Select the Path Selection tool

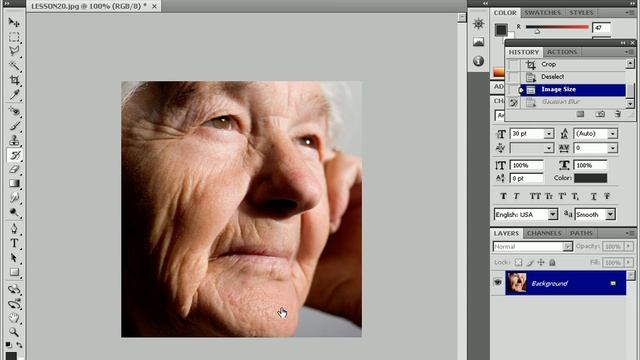(14, 258)
